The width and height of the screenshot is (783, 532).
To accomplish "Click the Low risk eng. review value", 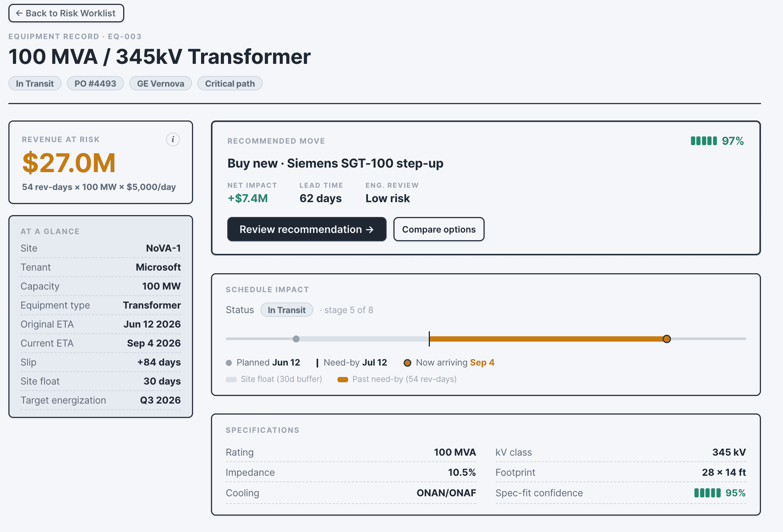I will coord(388,198).
